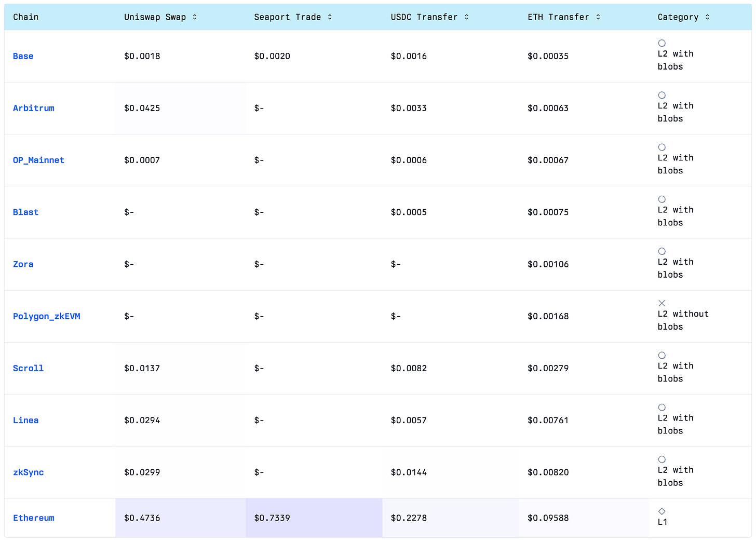This screenshot has width=756, height=543.
Task: Open the Base chain link
Action: pos(23,56)
